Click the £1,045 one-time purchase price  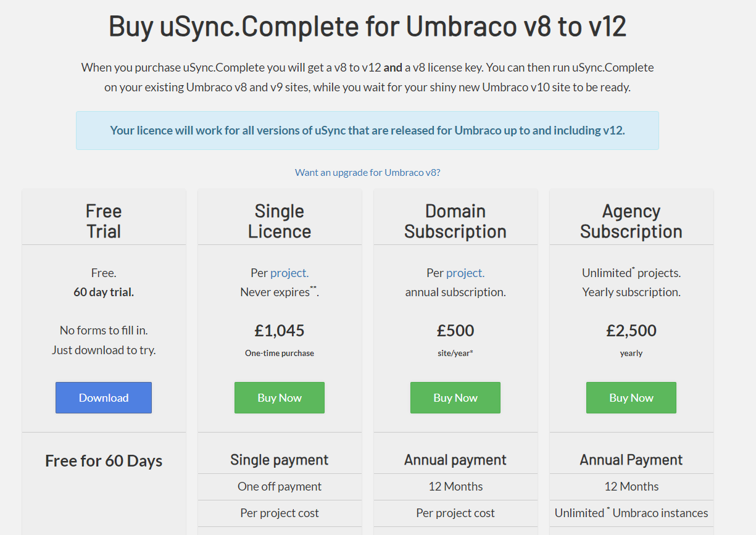click(279, 330)
